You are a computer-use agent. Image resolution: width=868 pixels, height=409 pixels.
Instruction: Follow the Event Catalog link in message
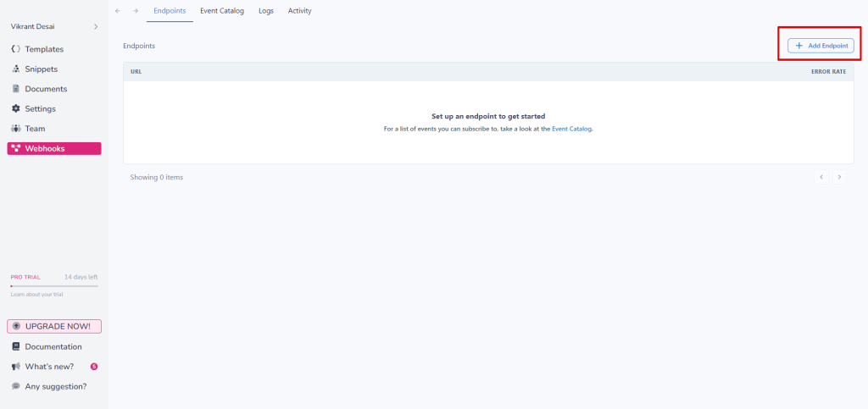point(571,129)
